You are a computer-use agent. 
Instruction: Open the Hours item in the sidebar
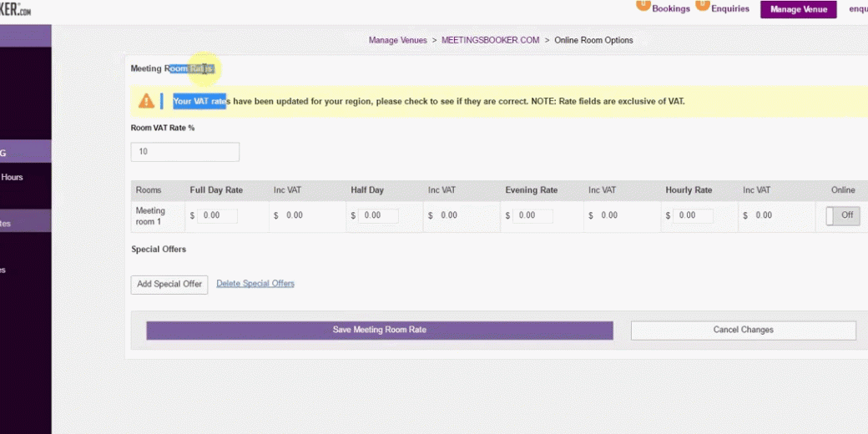(13, 177)
